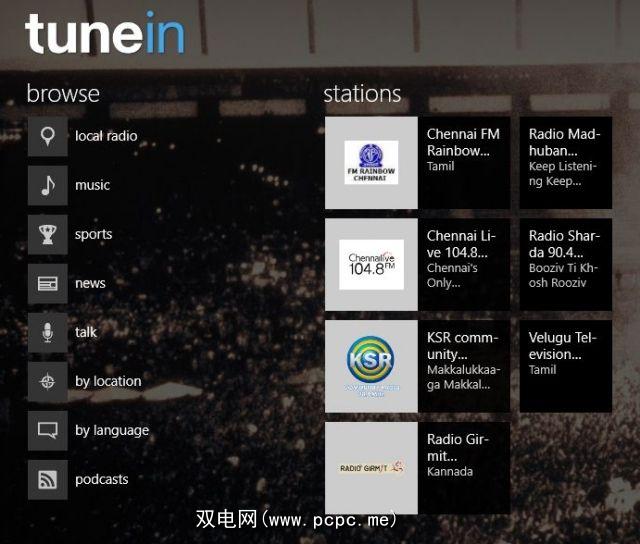The image size is (640, 544).
Task: Select the music note icon
Action: coord(48,185)
